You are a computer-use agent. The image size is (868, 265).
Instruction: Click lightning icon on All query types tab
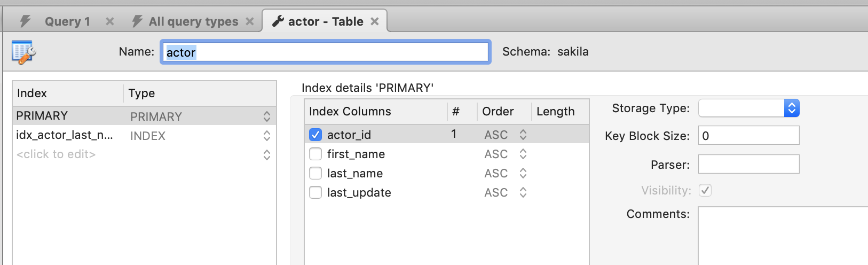pyautogui.click(x=137, y=21)
